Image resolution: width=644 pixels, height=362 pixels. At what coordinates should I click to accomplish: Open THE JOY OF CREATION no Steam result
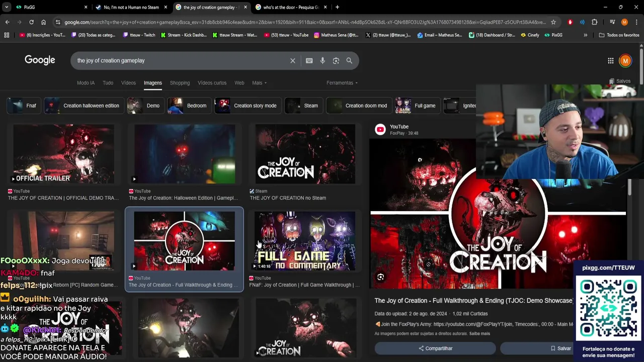point(305,154)
